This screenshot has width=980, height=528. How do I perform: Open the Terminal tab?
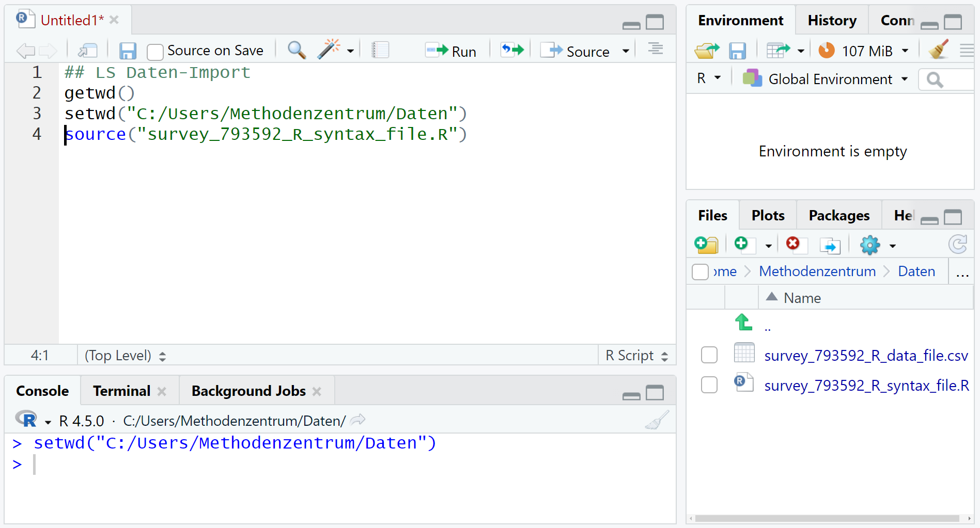(x=122, y=391)
